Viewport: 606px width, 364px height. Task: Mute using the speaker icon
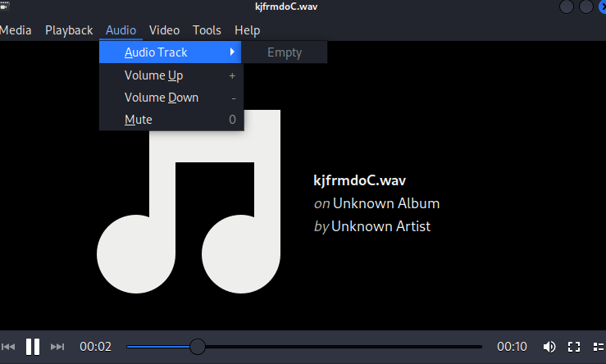point(549,347)
